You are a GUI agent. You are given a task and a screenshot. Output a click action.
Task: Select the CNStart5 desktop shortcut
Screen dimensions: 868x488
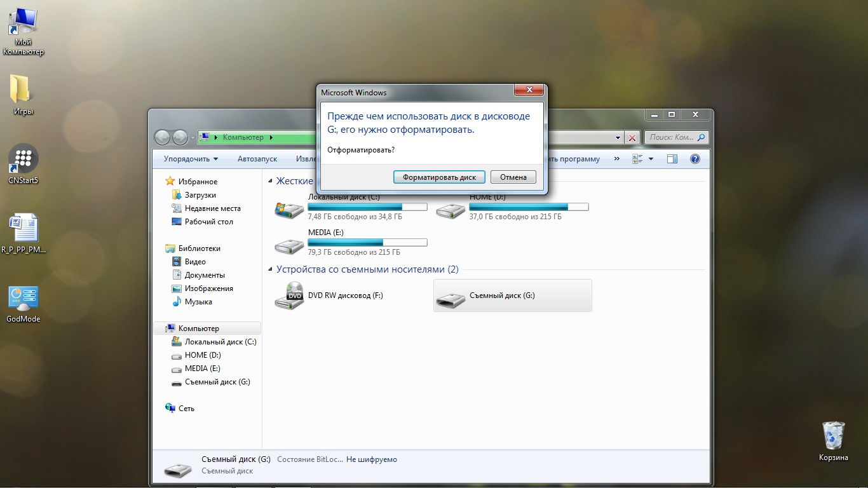(x=23, y=164)
